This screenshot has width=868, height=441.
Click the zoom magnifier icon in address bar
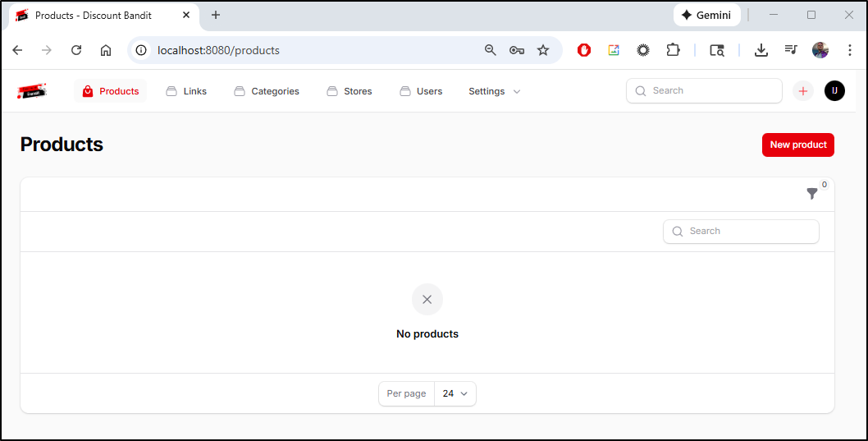click(x=491, y=50)
